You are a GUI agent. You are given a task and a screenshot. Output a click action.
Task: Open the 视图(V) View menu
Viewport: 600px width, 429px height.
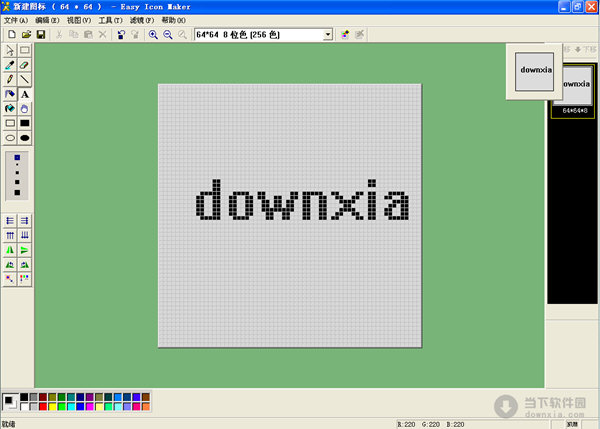(x=79, y=20)
